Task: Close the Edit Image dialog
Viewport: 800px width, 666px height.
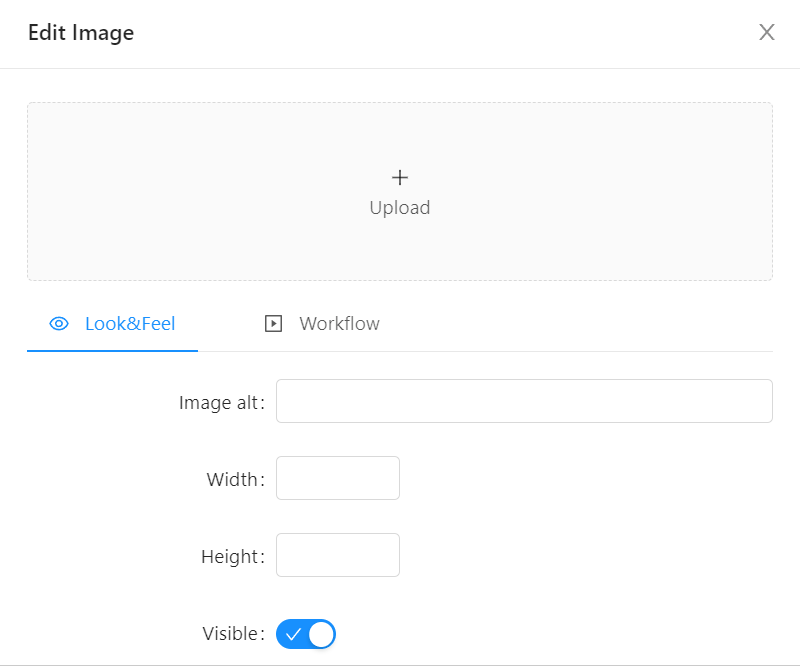Action: pos(767,32)
